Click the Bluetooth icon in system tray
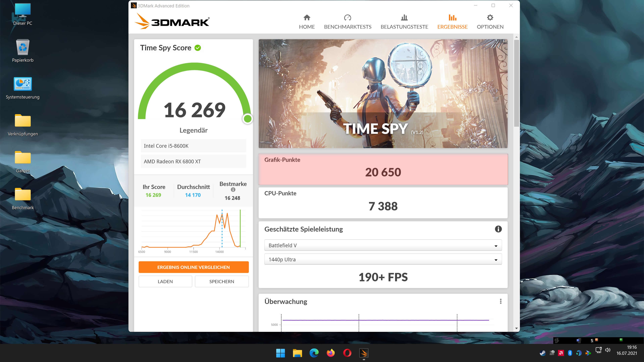Image resolution: width=644 pixels, height=362 pixels. (x=570, y=353)
